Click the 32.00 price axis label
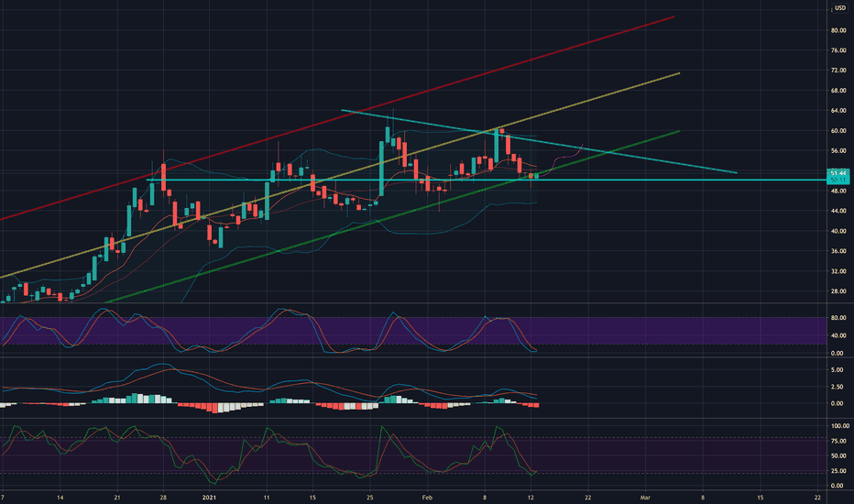The width and height of the screenshot is (854, 504). 838,271
